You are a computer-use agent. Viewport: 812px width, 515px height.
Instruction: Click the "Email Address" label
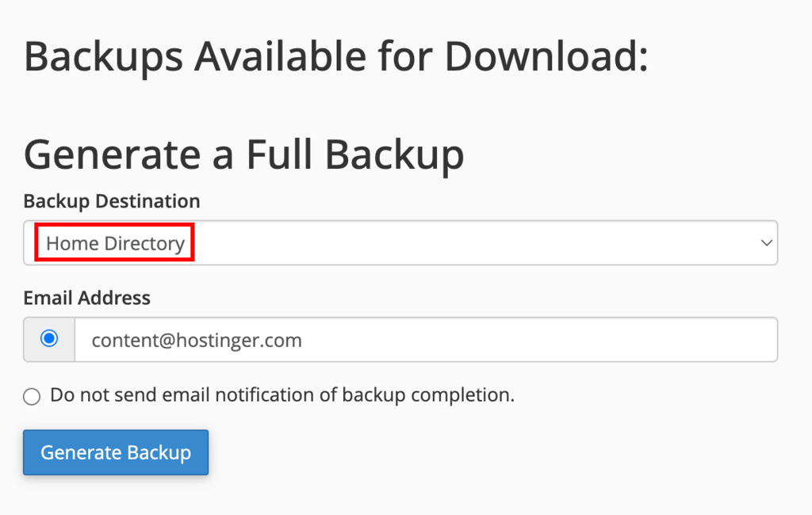pyautogui.click(x=86, y=297)
